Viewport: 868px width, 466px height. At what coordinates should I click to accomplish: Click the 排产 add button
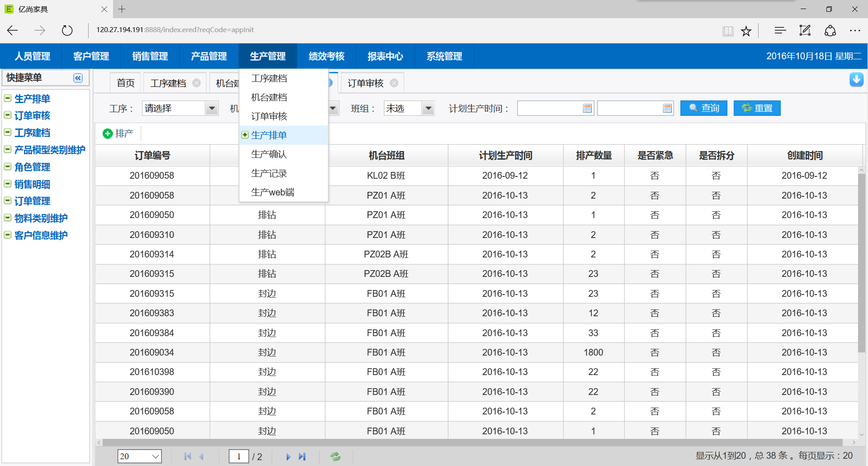(118, 133)
